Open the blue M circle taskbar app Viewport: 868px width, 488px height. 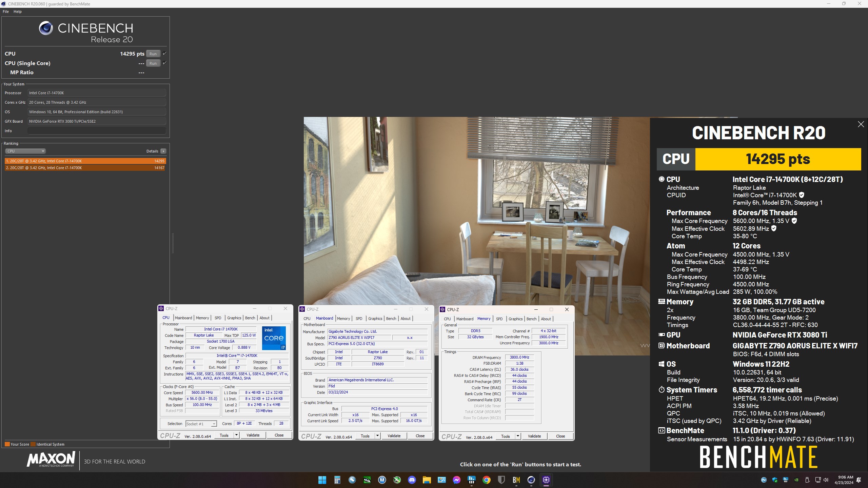tap(382, 480)
